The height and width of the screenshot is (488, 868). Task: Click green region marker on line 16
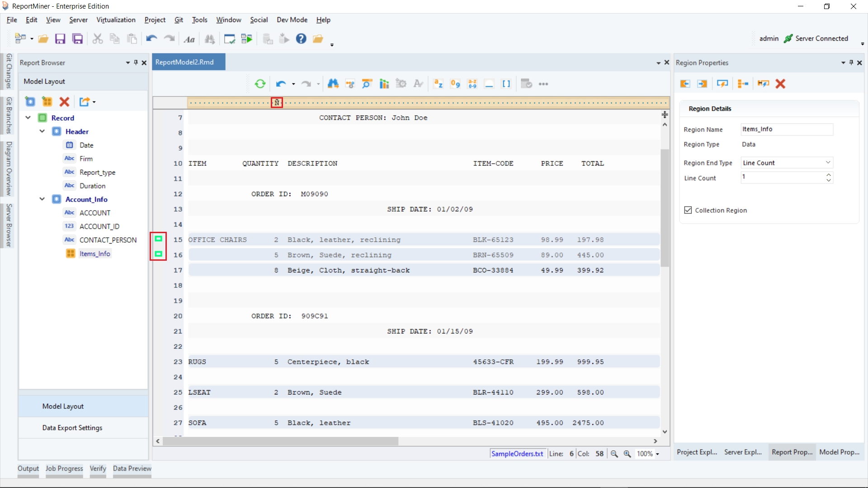point(159,254)
